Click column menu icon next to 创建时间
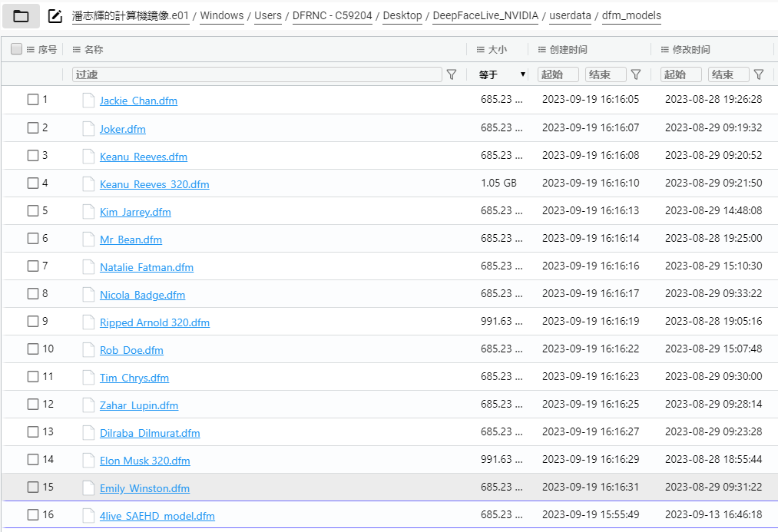The image size is (778, 532). click(x=541, y=50)
